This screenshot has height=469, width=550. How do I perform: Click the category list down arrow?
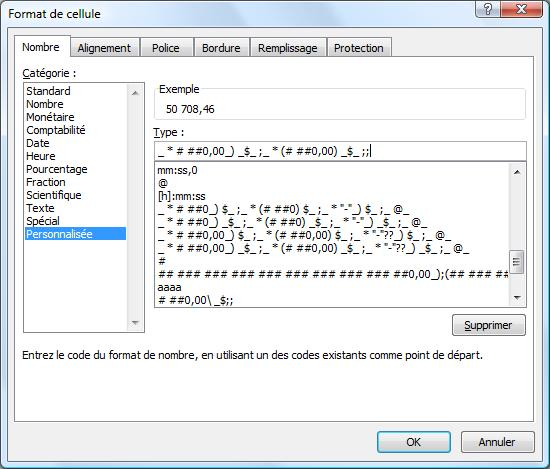135,323
